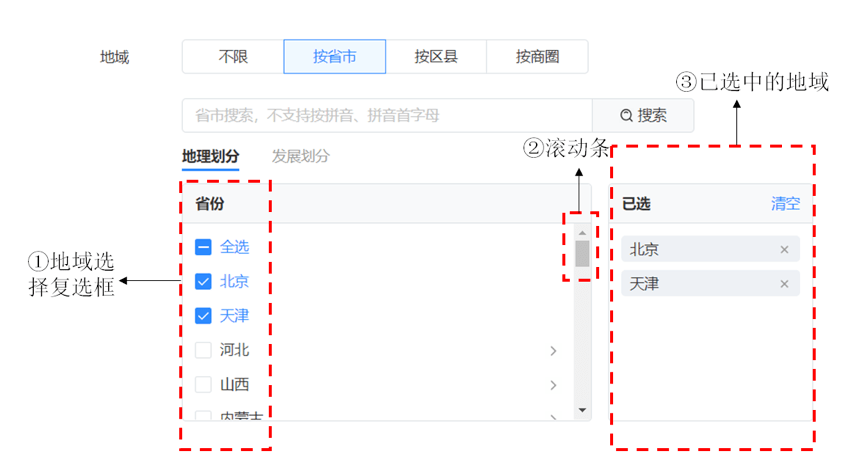Click the 北京 label text in province list

(234, 282)
